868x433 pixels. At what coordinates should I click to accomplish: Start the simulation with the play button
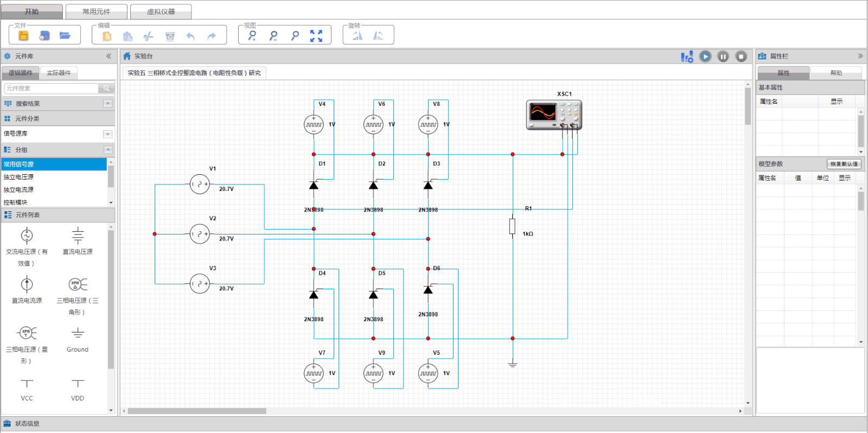(705, 56)
